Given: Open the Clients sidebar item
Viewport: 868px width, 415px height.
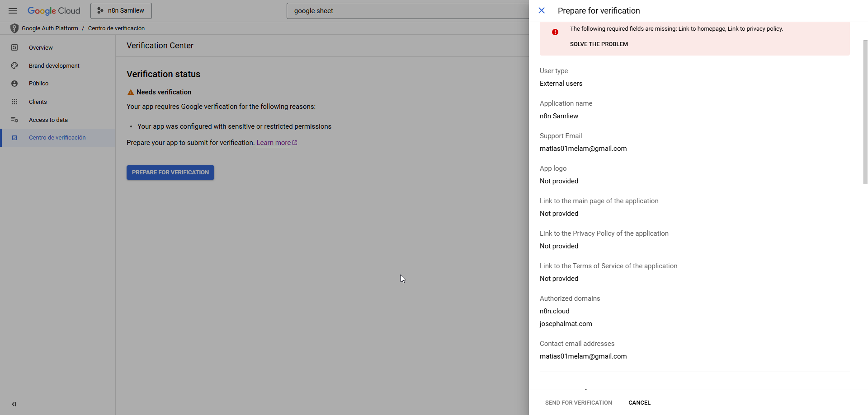Looking at the screenshot, I should 58,102.
